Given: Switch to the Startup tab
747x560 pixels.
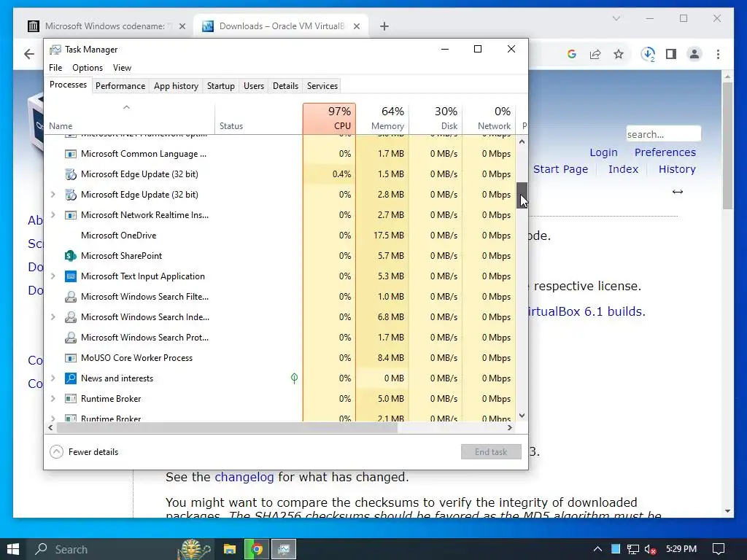Looking at the screenshot, I should pos(220,86).
